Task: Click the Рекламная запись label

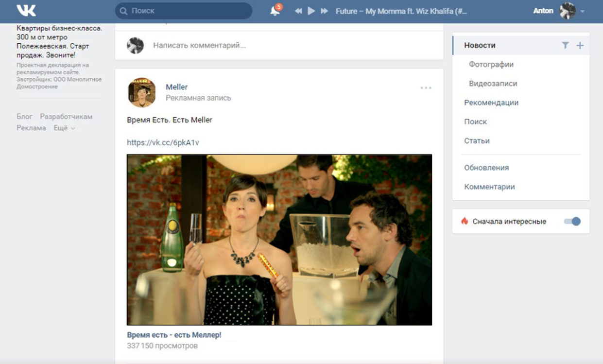Action: click(198, 98)
